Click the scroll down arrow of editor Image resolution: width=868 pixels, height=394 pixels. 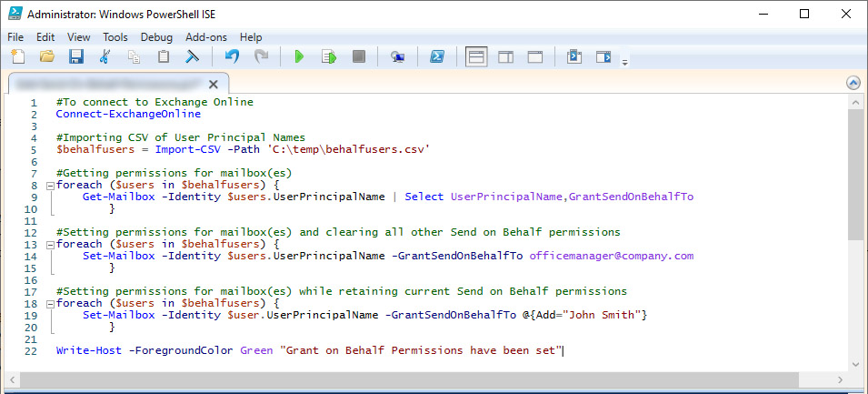click(855, 362)
